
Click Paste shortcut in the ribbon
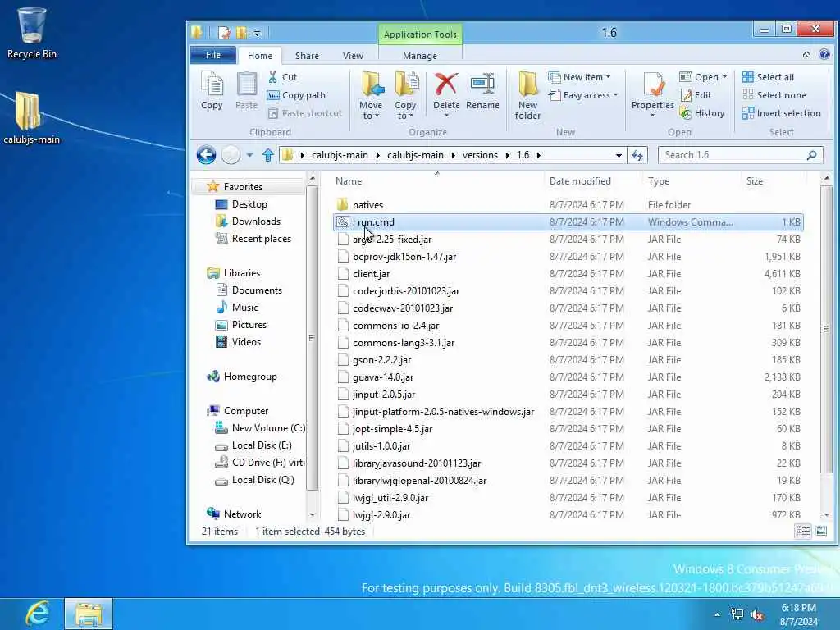coord(305,113)
